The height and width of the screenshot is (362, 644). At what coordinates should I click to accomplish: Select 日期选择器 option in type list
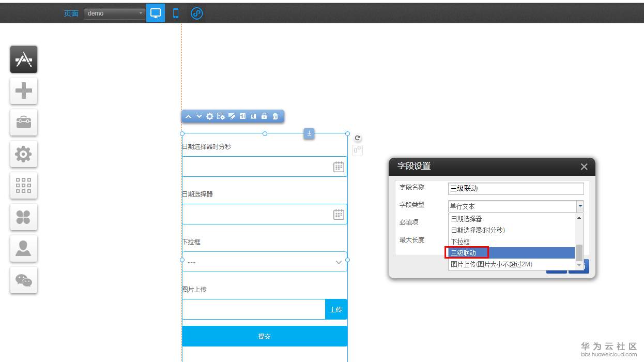(511, 219)
